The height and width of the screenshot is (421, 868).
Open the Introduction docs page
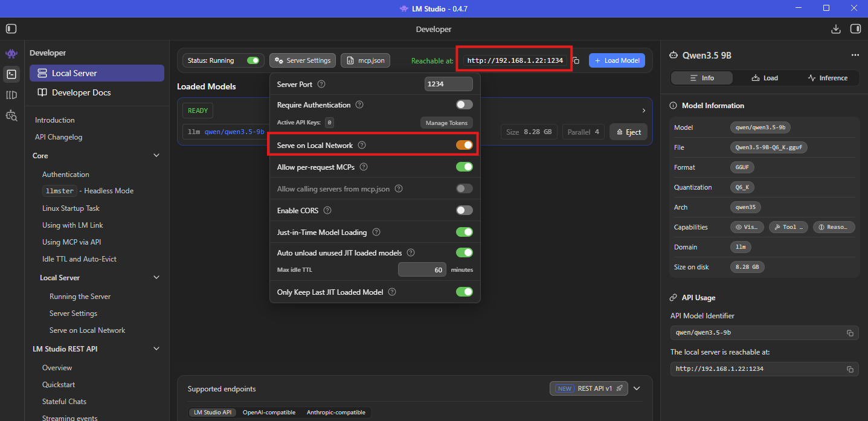pos(55,120)
